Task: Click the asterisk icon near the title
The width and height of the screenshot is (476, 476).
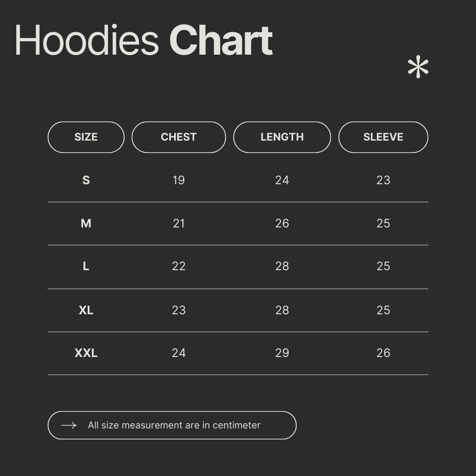Action: (x=418, y=68)
